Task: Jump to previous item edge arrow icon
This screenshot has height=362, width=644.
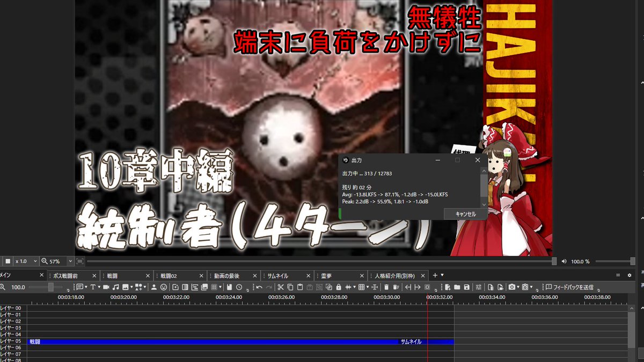Action: (x=408, y=287)
